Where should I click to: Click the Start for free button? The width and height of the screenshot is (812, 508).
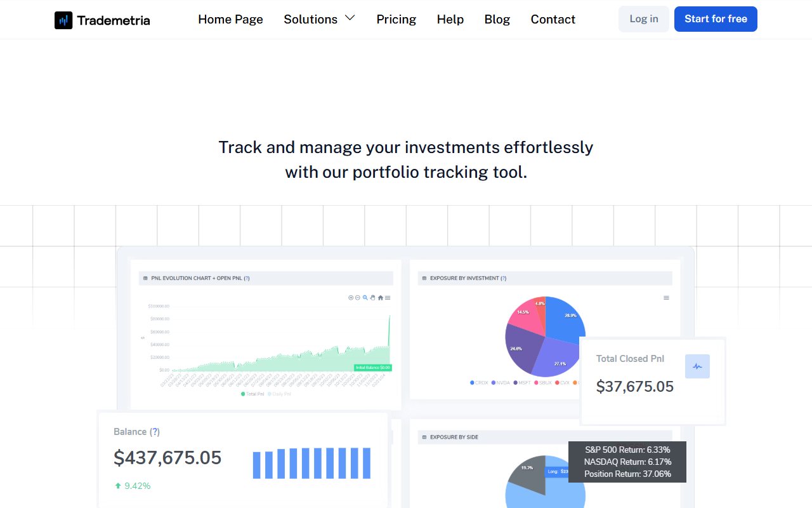tap(716, 19)
